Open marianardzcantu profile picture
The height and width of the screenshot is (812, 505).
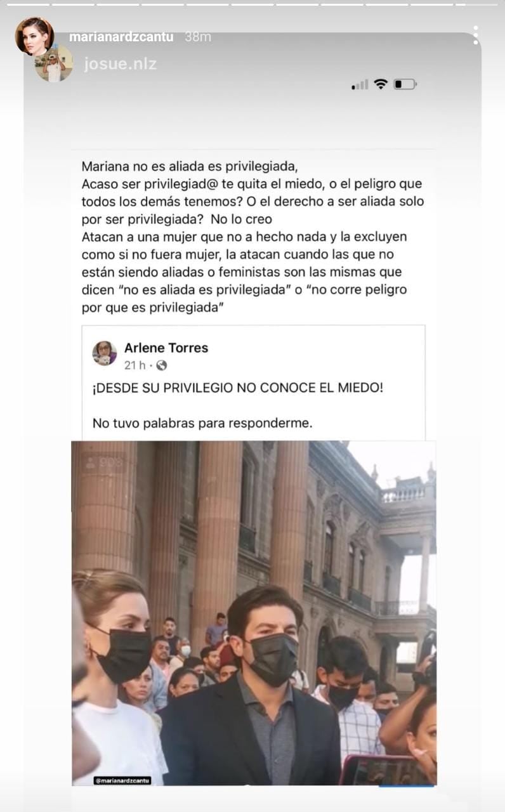click(34, 36)
